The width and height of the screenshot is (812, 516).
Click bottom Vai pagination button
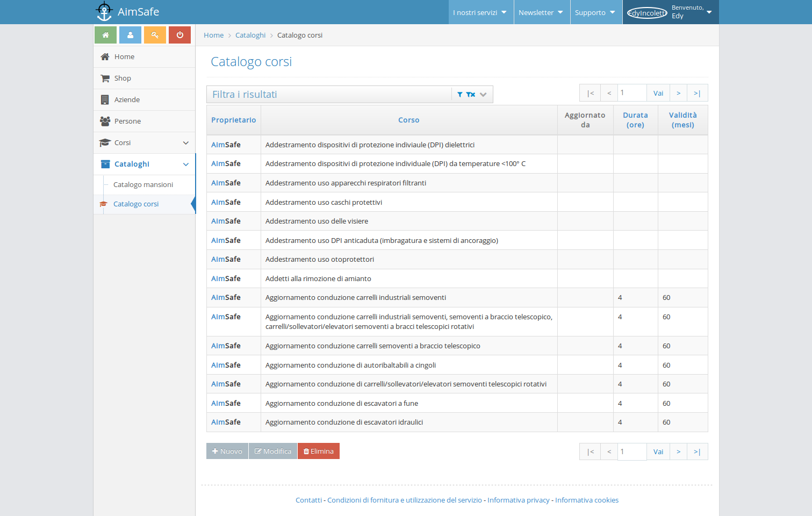tap(658, 451)
